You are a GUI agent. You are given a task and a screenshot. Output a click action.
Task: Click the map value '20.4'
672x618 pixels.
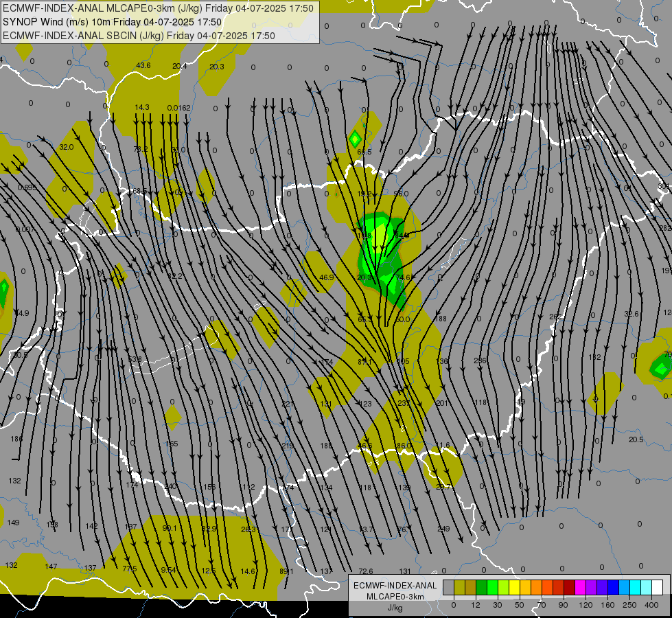tap(180, 66)
